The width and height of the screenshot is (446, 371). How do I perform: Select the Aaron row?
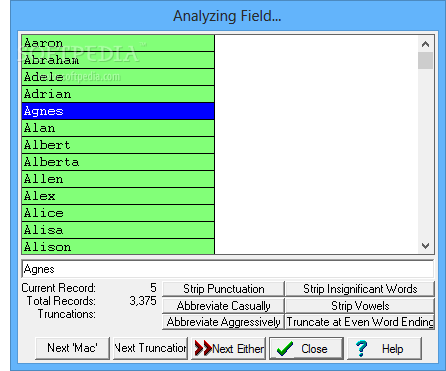(x=118, y=43)
